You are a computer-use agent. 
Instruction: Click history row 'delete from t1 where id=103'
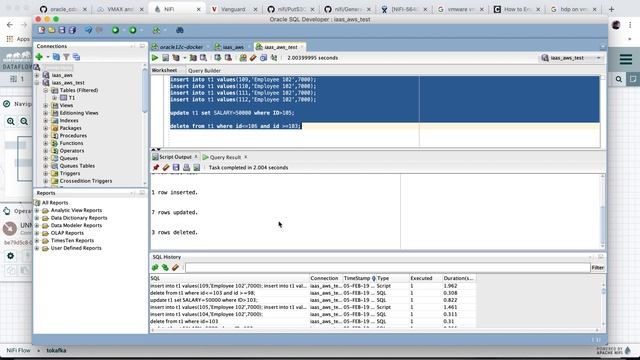pos(313,322)
